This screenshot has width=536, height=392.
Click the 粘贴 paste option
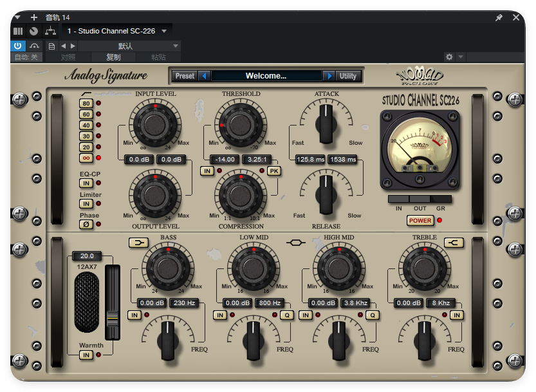point(158,57)
